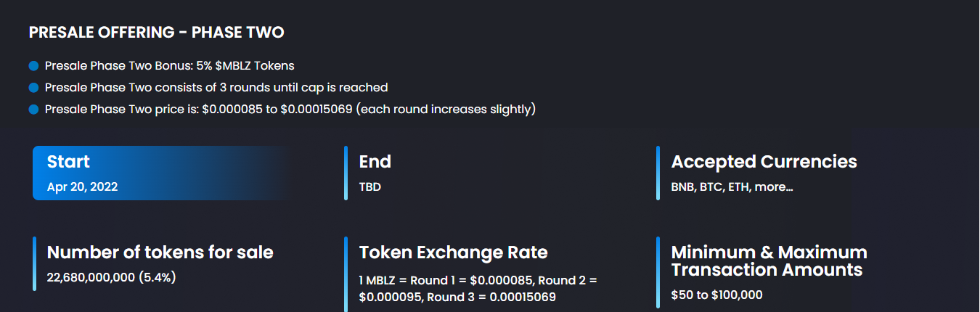The image size is (980, 312).
Task: Click the Token Exchange Rate heading
Action: [x=454, y=253]
